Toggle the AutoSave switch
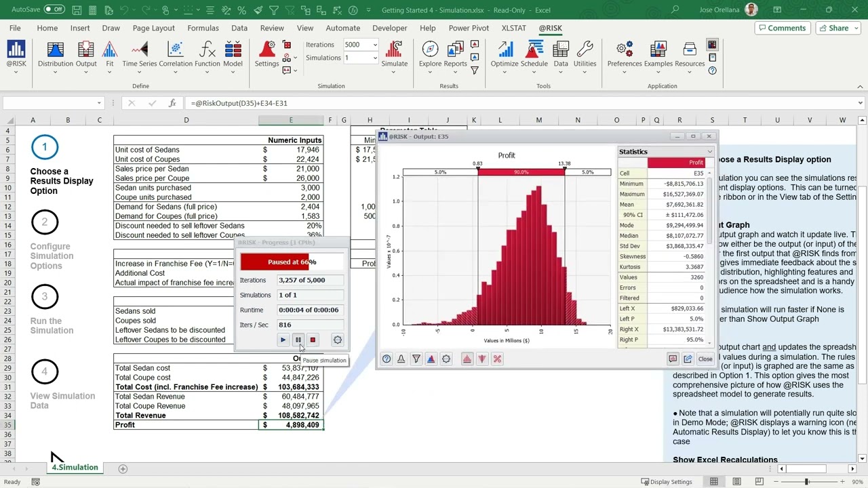Viewport: 868px width, 488px height. [x=54, y=9]
